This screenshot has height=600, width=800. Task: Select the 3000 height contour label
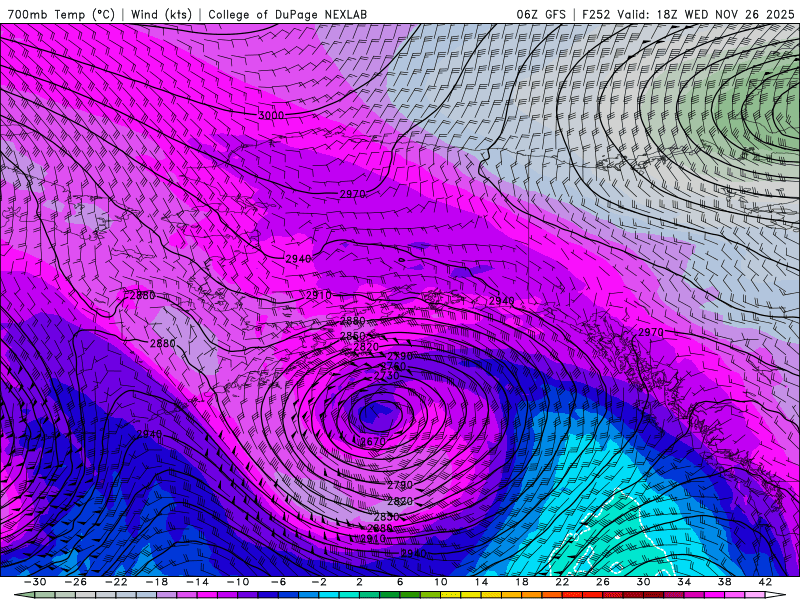[x=271, y=115]
